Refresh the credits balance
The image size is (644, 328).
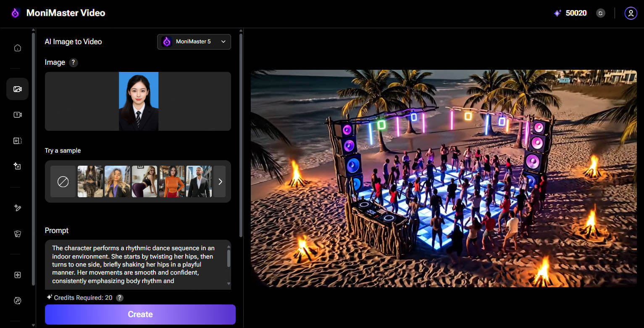(601, 13)
